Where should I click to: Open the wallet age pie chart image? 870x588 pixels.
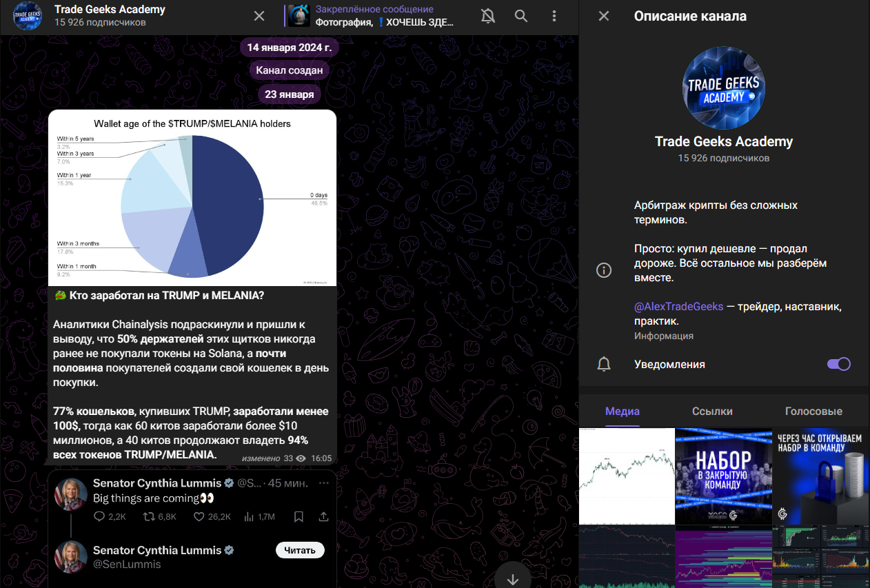tap(192, 198)
